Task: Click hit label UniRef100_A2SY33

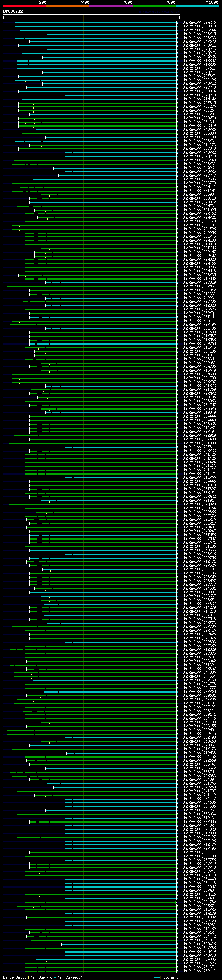Action: pos(199,38)
